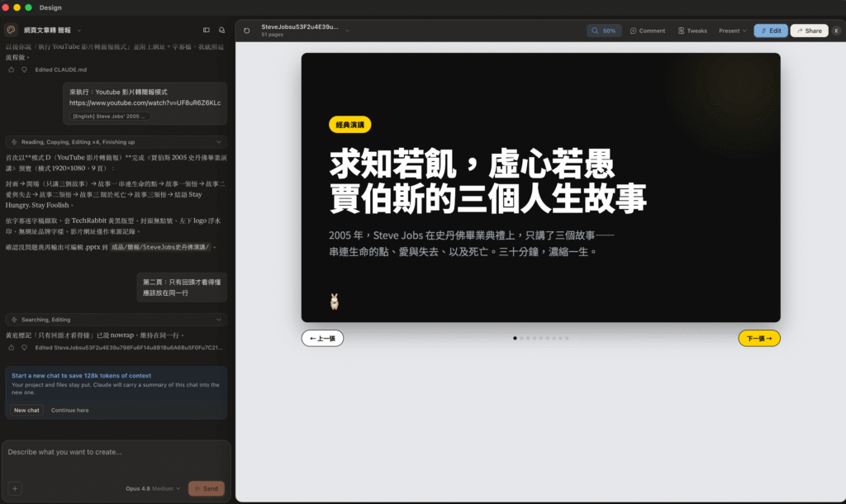
Task: Click the Send button
Action: point(206,488)
